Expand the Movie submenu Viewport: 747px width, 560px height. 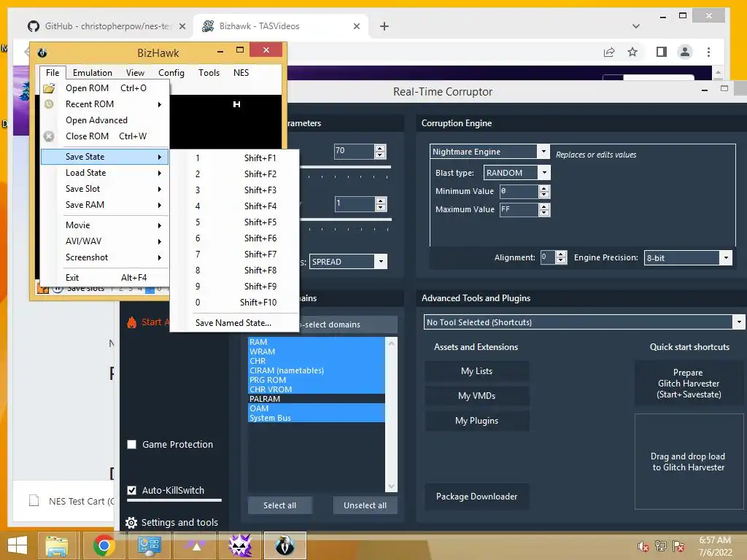pos(105,225)
